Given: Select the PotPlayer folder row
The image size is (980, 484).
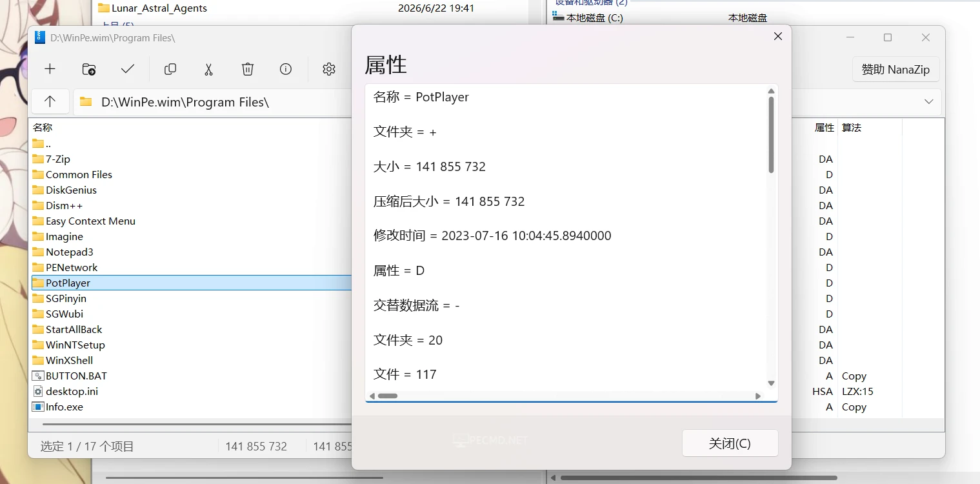Looking at the screenshot, I should pyautogui.click(x=192, y=283).
